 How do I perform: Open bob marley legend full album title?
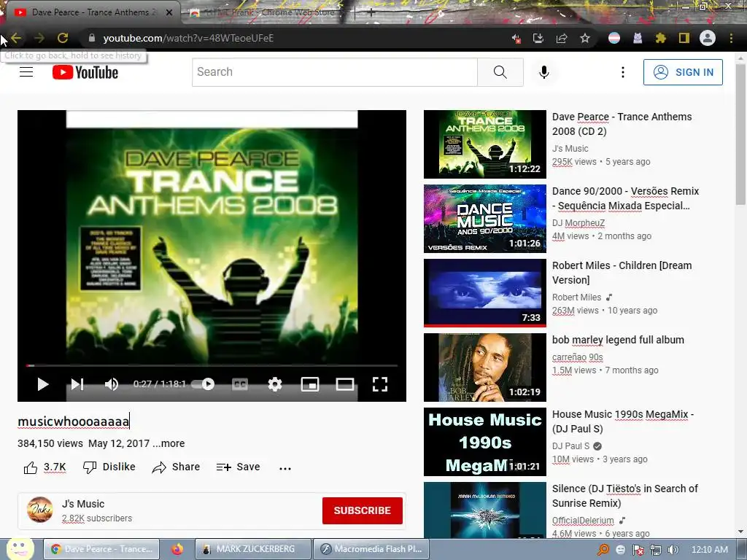(x=618, y=340)
